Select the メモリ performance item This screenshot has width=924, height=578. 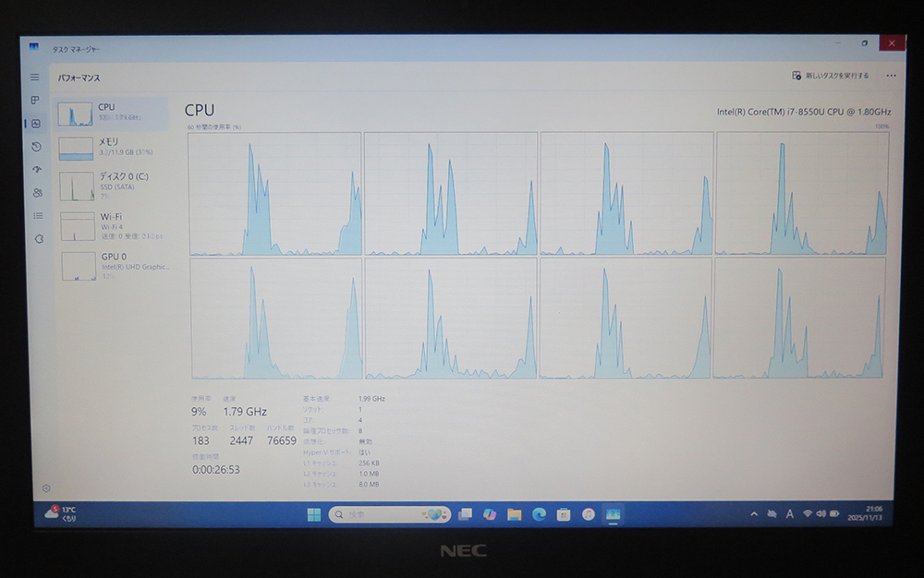click(x=111, y=146)
